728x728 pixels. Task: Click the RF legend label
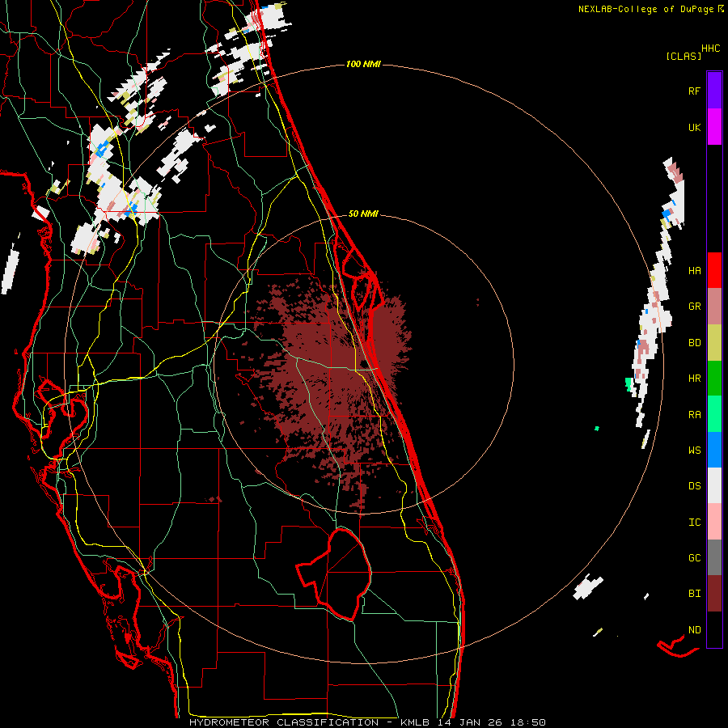tap(694, 91)
